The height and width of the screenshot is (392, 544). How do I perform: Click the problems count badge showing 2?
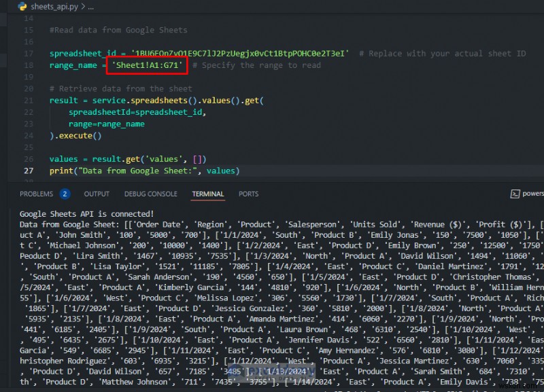click(65, 194)
